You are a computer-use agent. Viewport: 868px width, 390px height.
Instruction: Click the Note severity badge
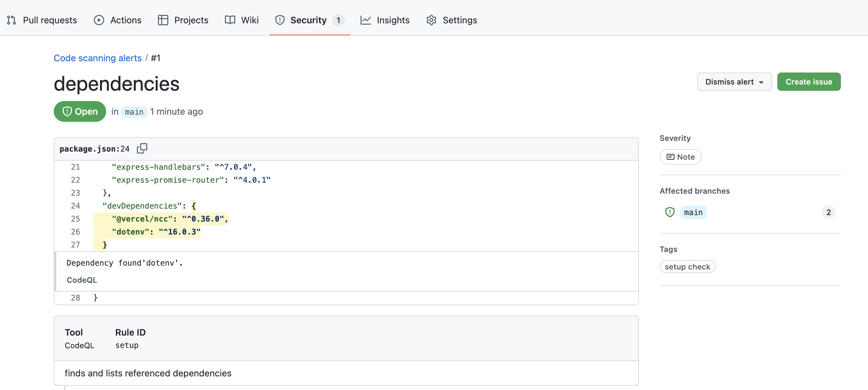680,156
